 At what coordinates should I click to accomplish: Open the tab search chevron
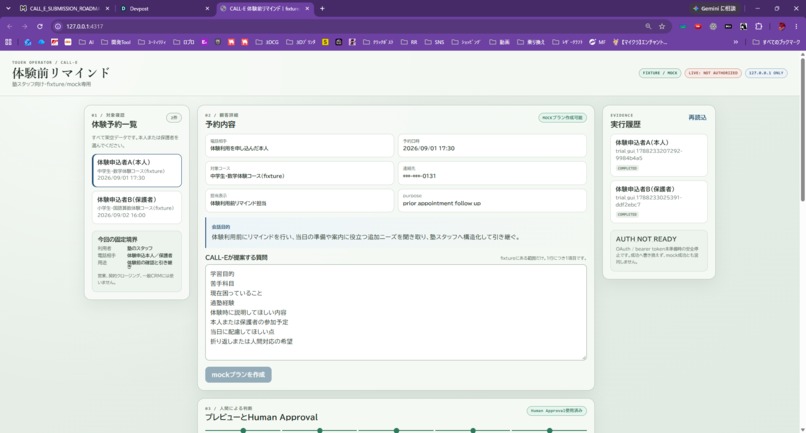(x=8, y=8)
